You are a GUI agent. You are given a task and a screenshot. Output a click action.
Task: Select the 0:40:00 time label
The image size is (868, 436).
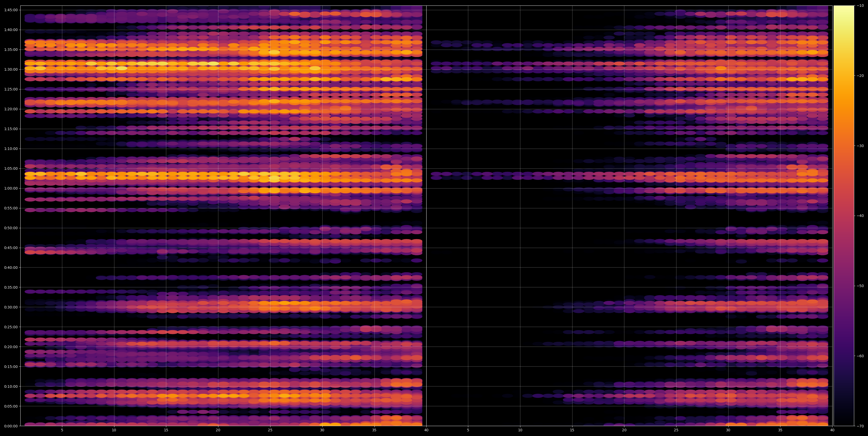click(x=11, y=267)
